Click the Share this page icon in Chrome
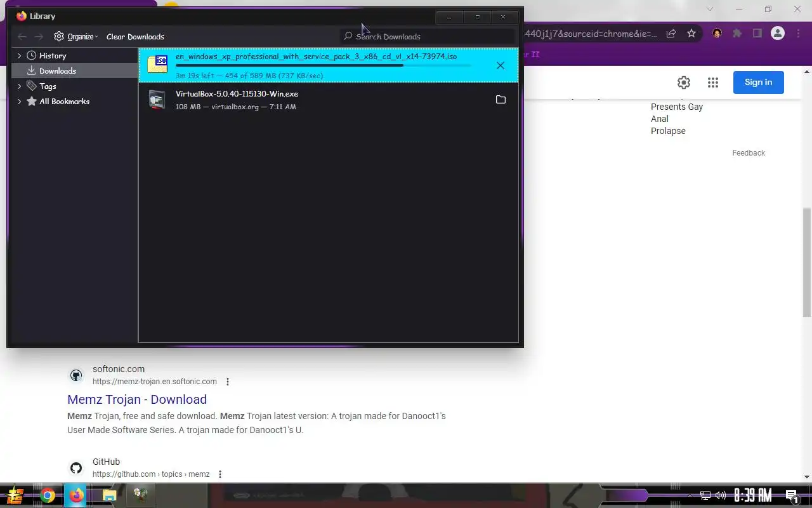Image resolution: width=812 pixels, height=508 pixels. [671, 34]
